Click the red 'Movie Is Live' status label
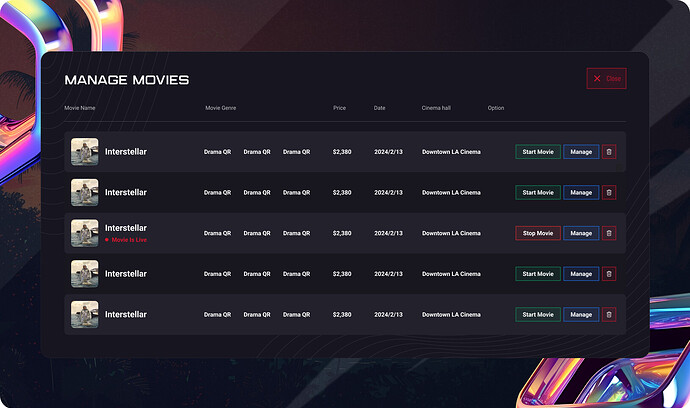690x408 pixels. pos(126,240)
